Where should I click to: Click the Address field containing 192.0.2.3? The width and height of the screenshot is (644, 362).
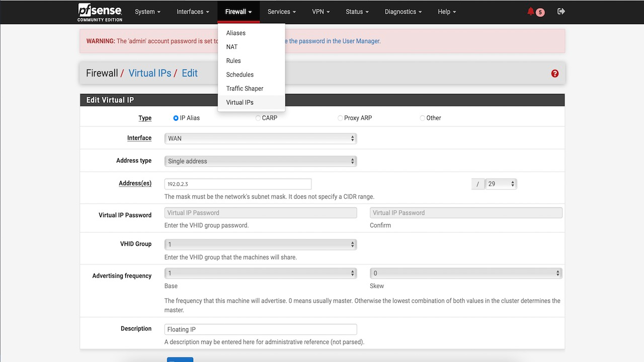(x=237, y=184)
